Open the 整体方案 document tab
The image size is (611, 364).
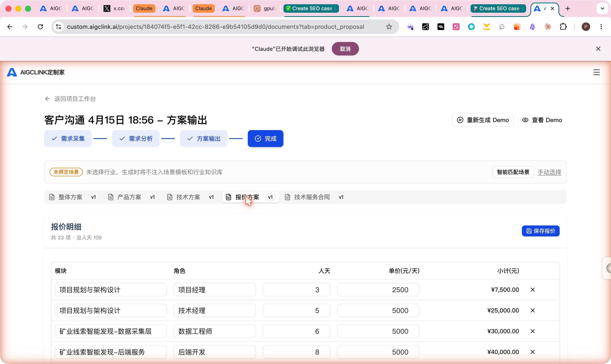pyautogui.click(x=72, y=197)
